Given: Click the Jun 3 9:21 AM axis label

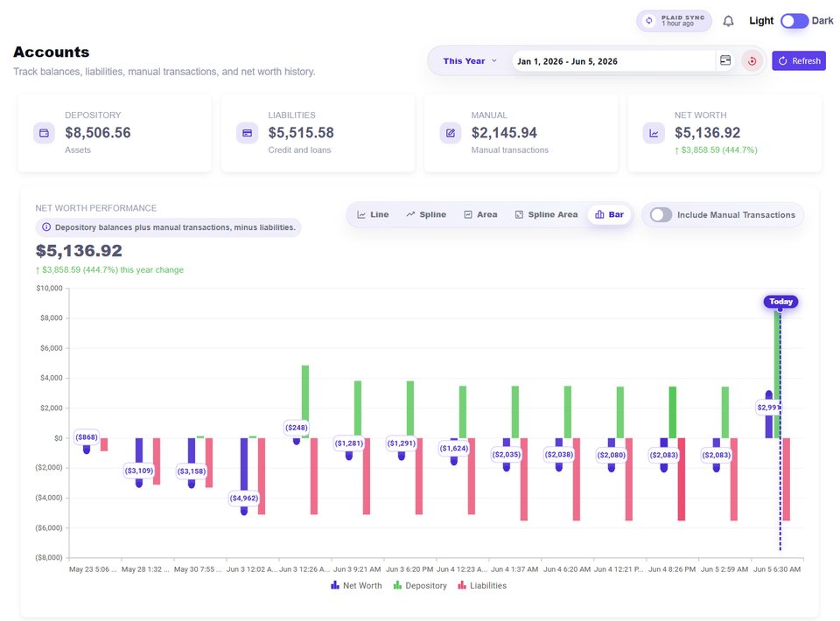Looking at the screenshot, I should 357,569.
